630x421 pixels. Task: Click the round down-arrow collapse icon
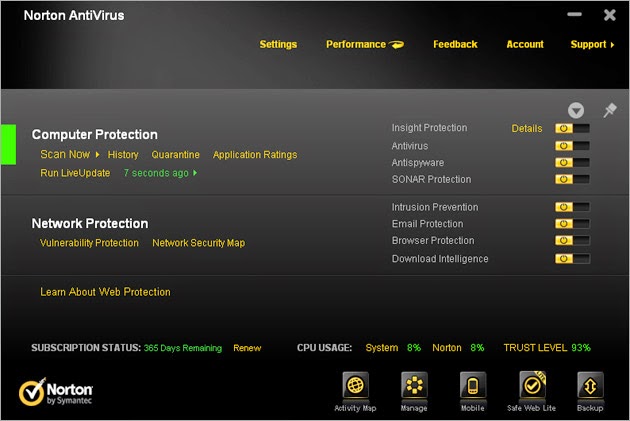click(576, 110)
